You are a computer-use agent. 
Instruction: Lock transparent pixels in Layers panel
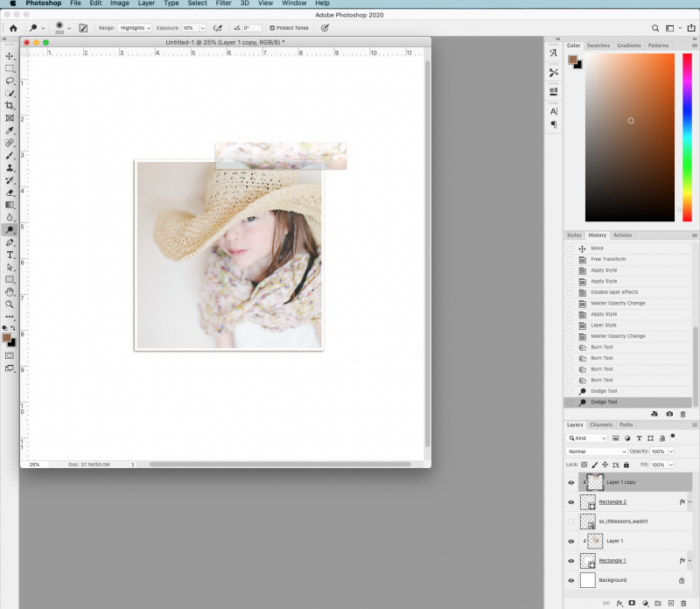584,465
